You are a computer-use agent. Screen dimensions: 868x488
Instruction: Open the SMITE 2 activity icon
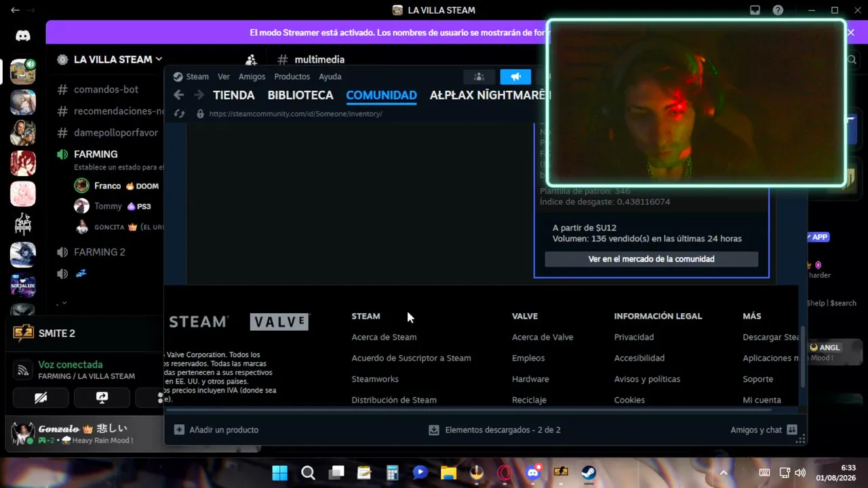coord(23,333)
